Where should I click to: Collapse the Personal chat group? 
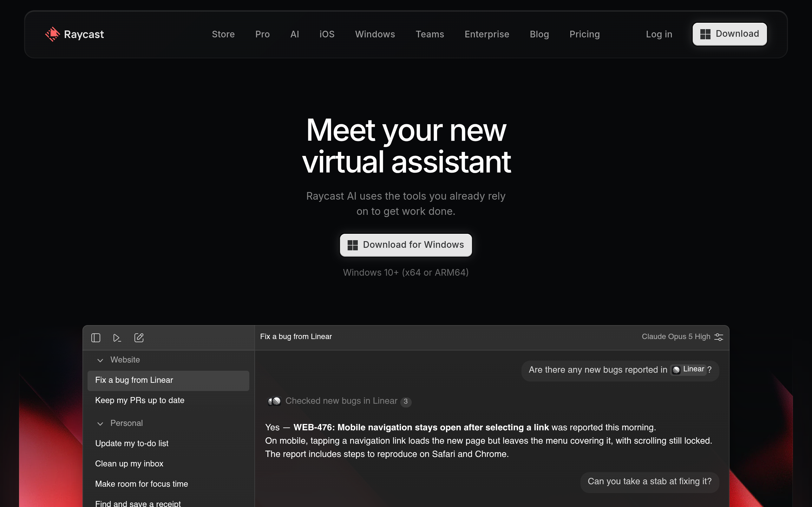point(100,424)
